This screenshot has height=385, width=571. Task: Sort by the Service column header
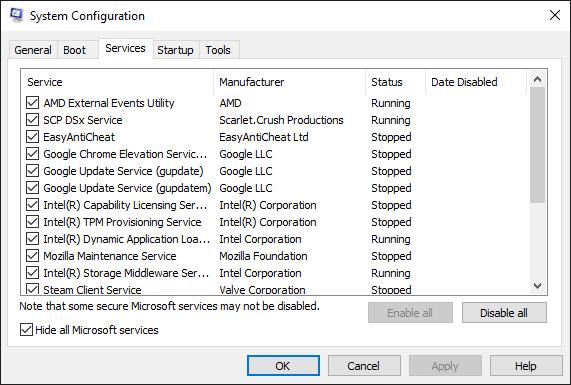coord(118,82)
